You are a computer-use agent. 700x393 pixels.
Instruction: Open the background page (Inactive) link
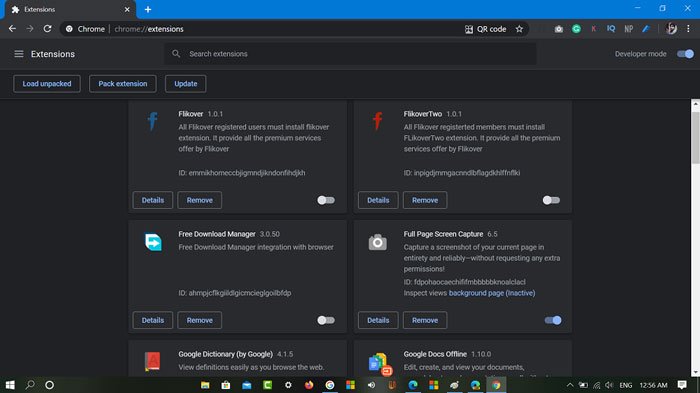point(492,293)
